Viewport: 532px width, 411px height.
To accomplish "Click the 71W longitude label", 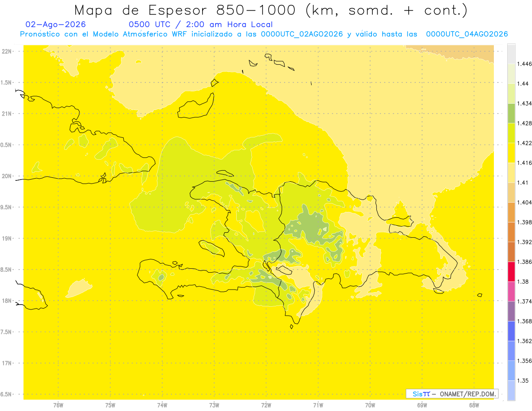I will click(318, 405).
